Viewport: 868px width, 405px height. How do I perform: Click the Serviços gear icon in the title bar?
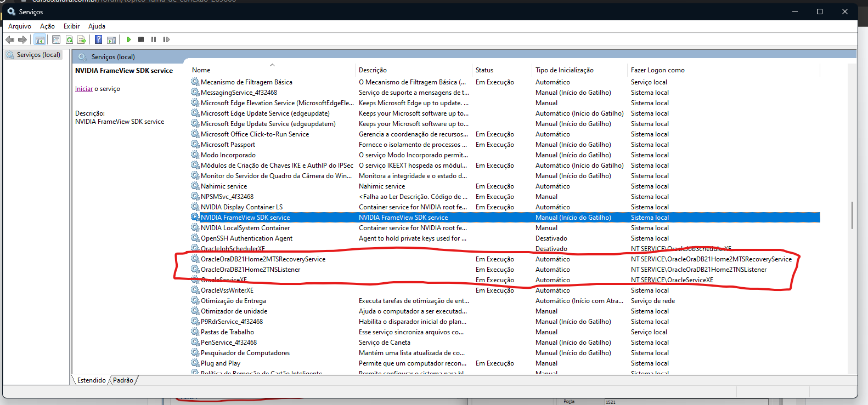(12, 12)
